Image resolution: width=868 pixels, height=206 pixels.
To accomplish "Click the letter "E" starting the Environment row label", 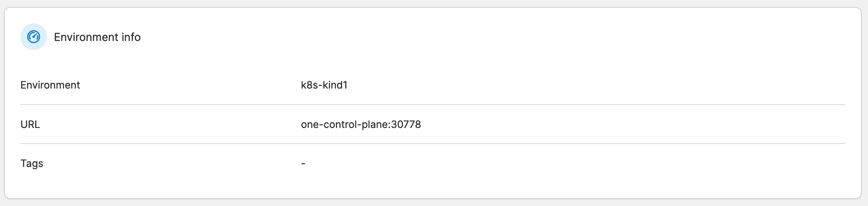I will [23, 85].
